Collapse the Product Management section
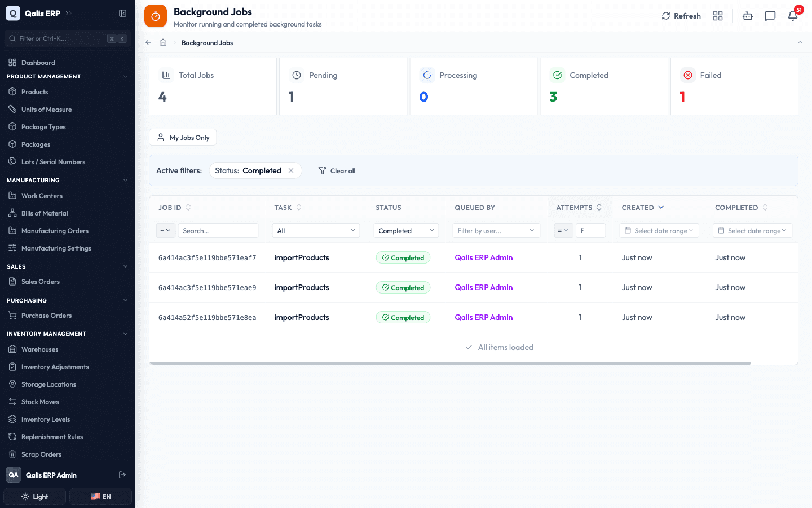Viewport: 812px width, 508px height. [x=125, y=77]
